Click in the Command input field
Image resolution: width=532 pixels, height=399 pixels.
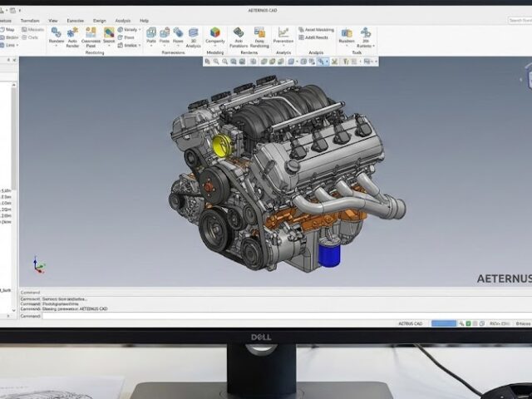287,316
